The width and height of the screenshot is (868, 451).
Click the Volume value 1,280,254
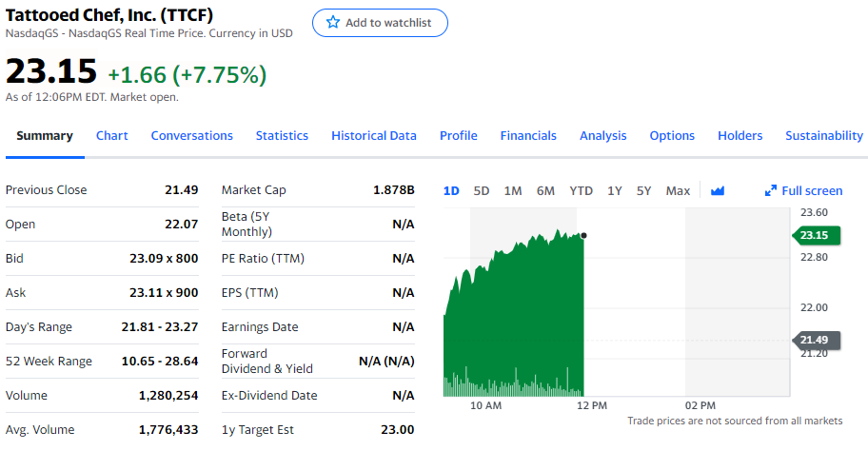tap(168, 396)
